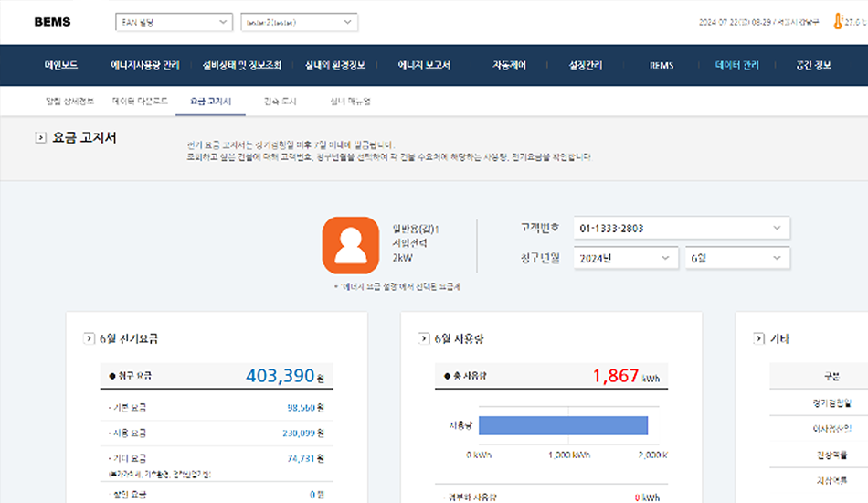This screenshot has width=868, height=503.
Task: Select the 요금 고지서 sub-tab
Action: pyautogui.click(x=210, y=101)
